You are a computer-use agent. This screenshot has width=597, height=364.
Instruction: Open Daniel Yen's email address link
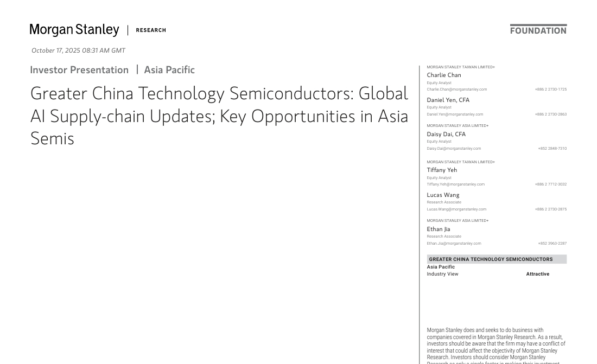click(x=455, y=114)
